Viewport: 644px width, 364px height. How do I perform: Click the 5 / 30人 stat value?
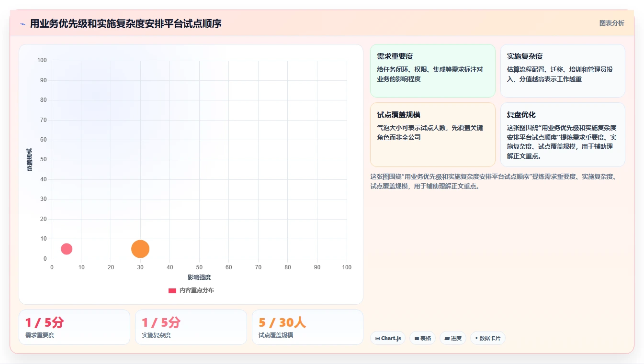coord(282,323)
